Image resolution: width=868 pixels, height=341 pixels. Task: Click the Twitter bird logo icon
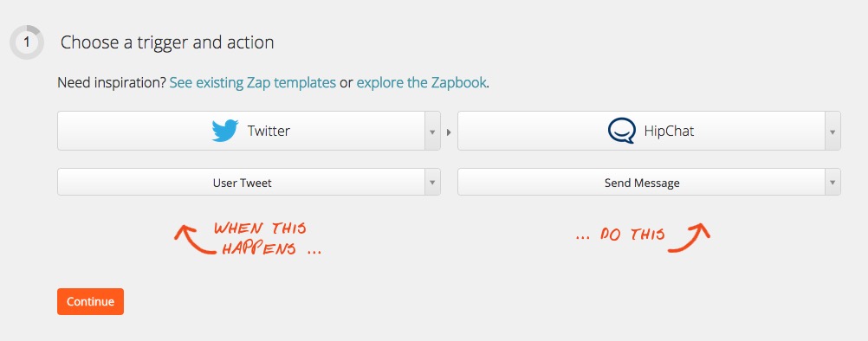[225, 131]
